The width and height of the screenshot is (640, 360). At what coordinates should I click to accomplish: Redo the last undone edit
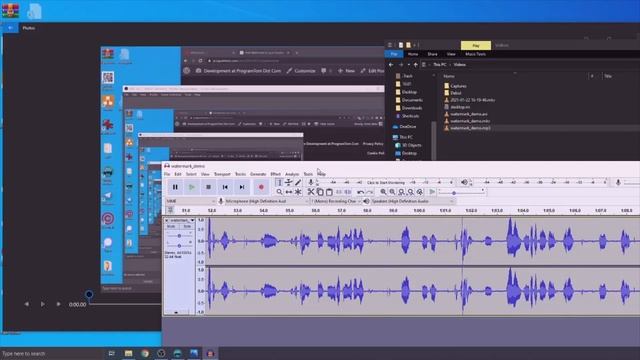tap(369, 192)
